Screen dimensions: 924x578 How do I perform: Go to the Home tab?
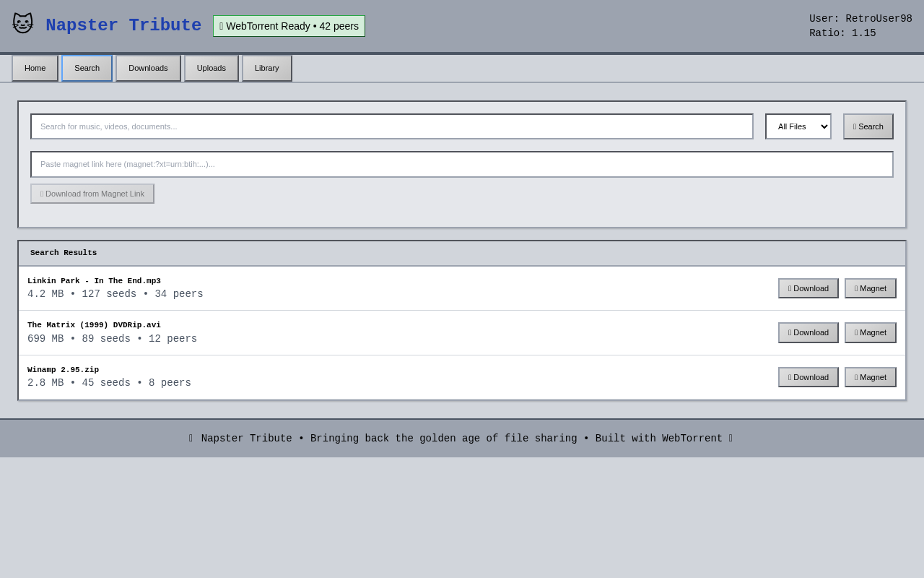click(x=35, y=67)
